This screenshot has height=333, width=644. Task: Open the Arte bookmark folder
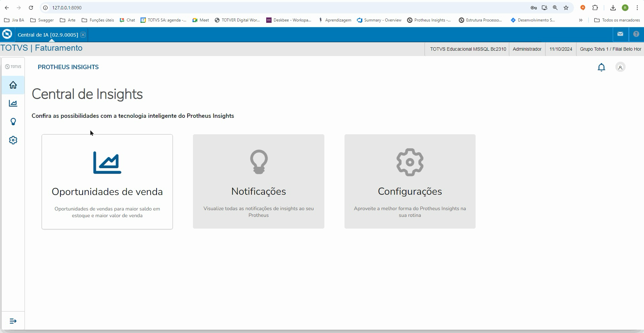[x=68, y=20]
